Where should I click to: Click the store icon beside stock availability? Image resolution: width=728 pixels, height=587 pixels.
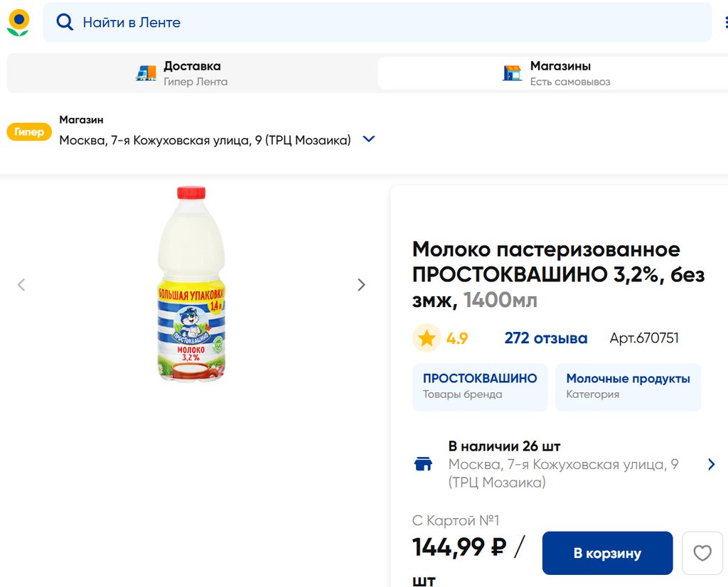[x=423, y=464]
